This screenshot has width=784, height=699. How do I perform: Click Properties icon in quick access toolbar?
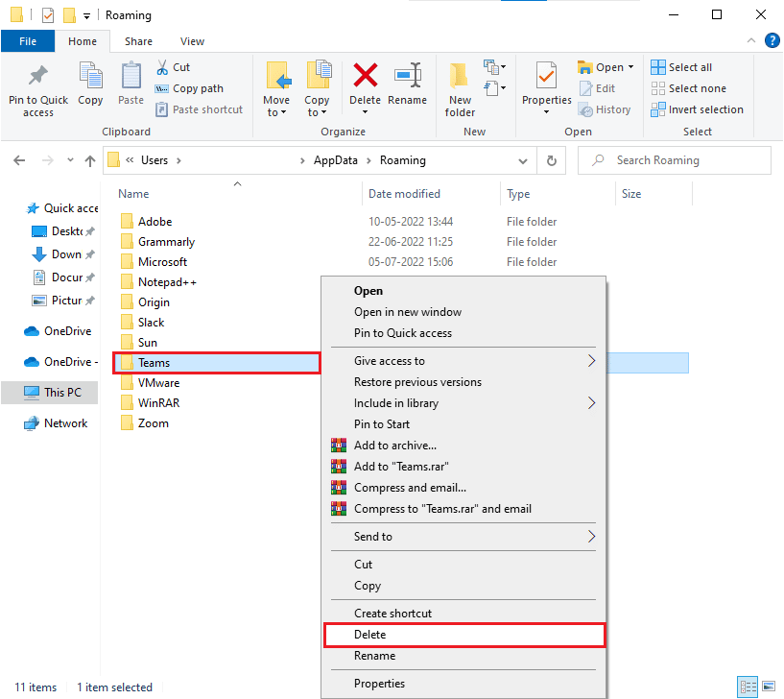tap(47, 15)
